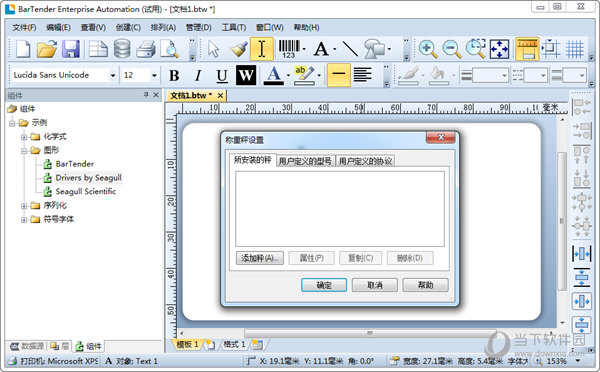Open the 153% zoom level dropdown
Screen dimensions: 600x372
(x=578, y=361)
